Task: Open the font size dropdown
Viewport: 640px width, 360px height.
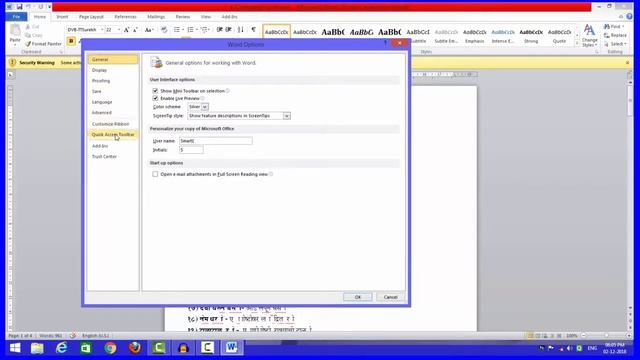Action: (119, 30)
